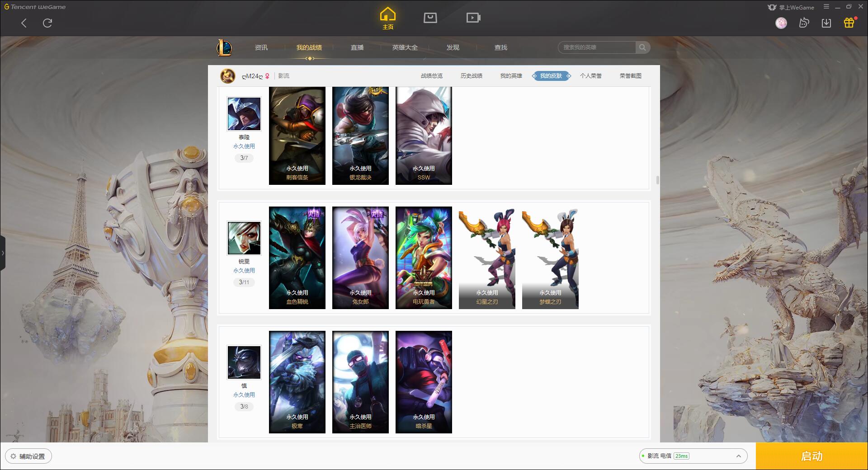Open the 兔女郎 skin card
This screenshot has width=868, height=470.
pos(360,258)
